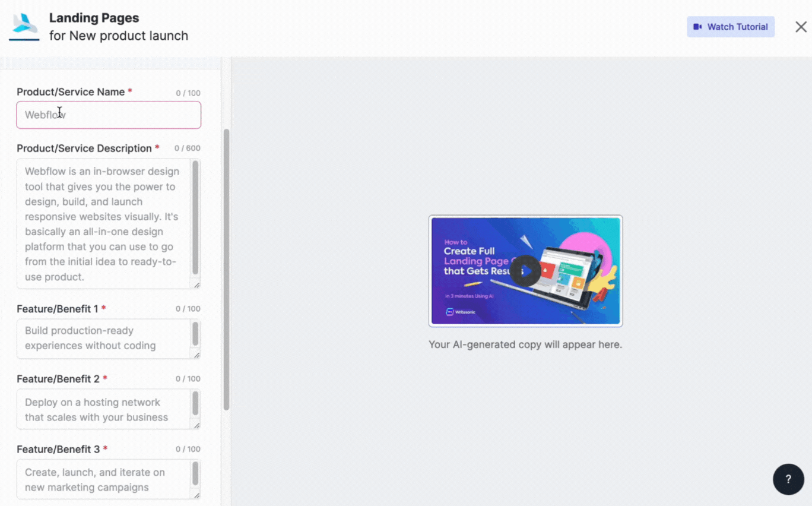Click the '0 / 600' character counter
Image resolution: width=812 pixels, height=506 pixels.
click(x=188, y=148)
